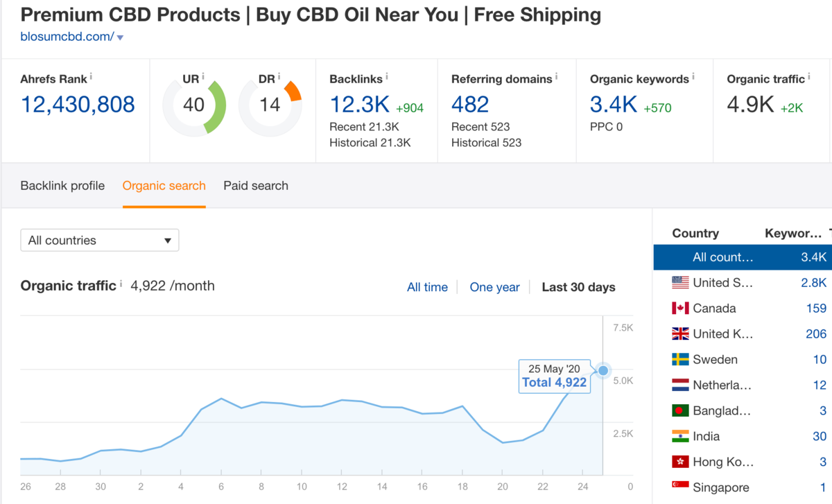Click the info icon beside UR
The height and width of the screenshot is (504, 832).
203,76
